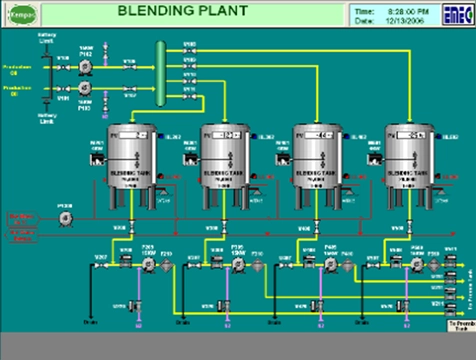Toggle the bottom outlet valve directly beneath the first blending tank
476x360 pixels.
(132, 227)
